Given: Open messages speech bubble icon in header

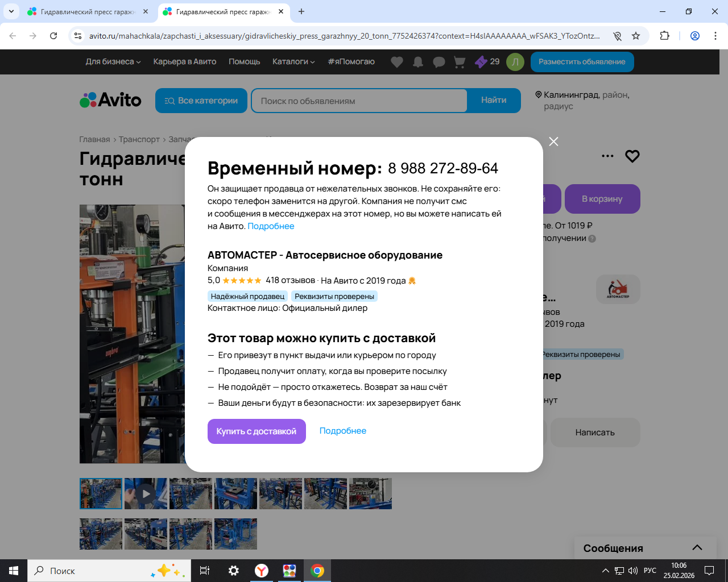Looking at the screenshot, I should (x=439, y=62).
